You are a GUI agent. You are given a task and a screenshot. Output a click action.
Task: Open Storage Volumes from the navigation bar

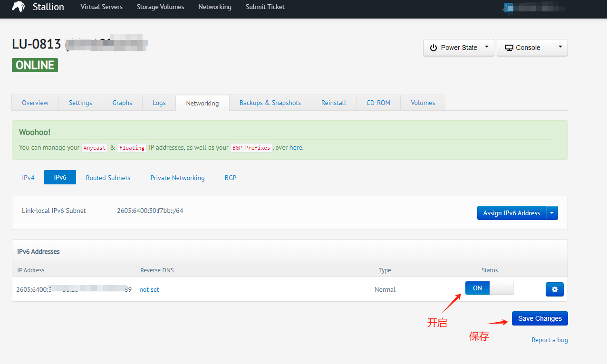click(x=160, y=7)
